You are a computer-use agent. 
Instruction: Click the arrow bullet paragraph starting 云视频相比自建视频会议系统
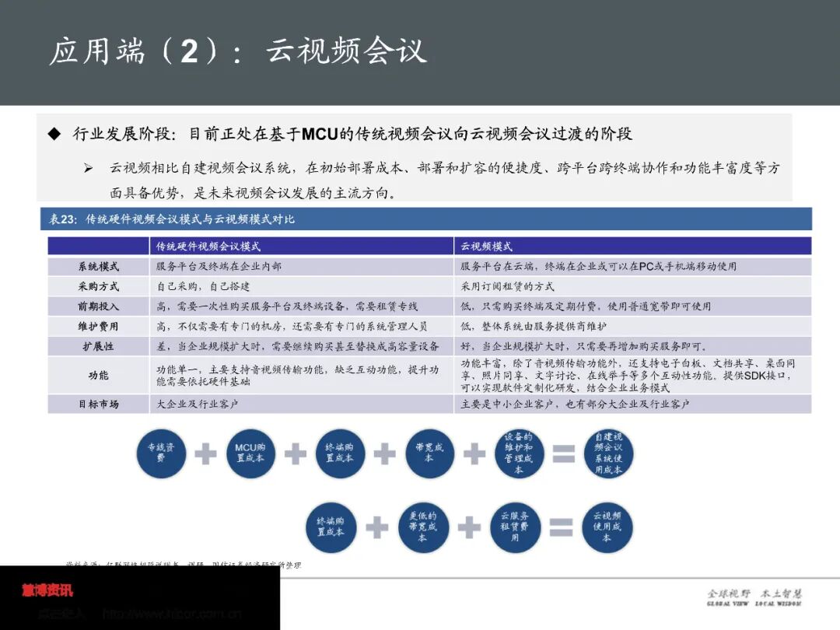pos(444,180)
